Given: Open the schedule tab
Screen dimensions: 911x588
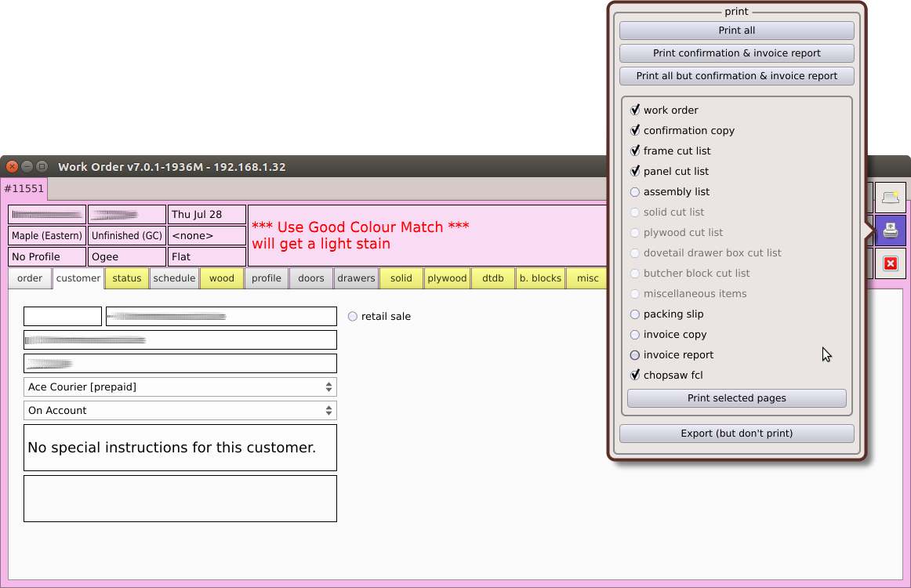Looking at the screenshot, I should [x=174, y=278].
